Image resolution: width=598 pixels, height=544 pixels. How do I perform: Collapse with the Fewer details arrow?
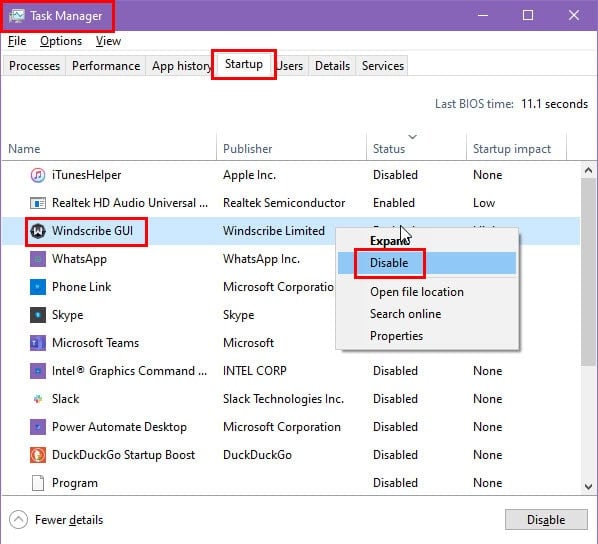coord(18,520)
